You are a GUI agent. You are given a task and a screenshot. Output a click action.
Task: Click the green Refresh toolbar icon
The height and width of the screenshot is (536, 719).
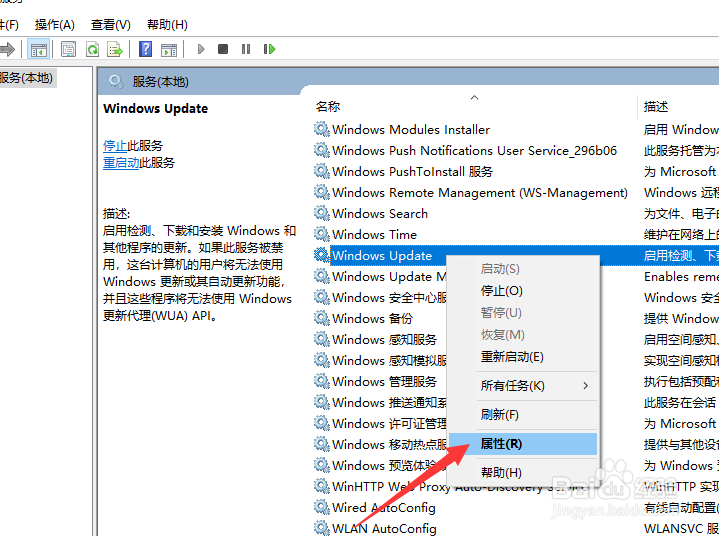93,49
